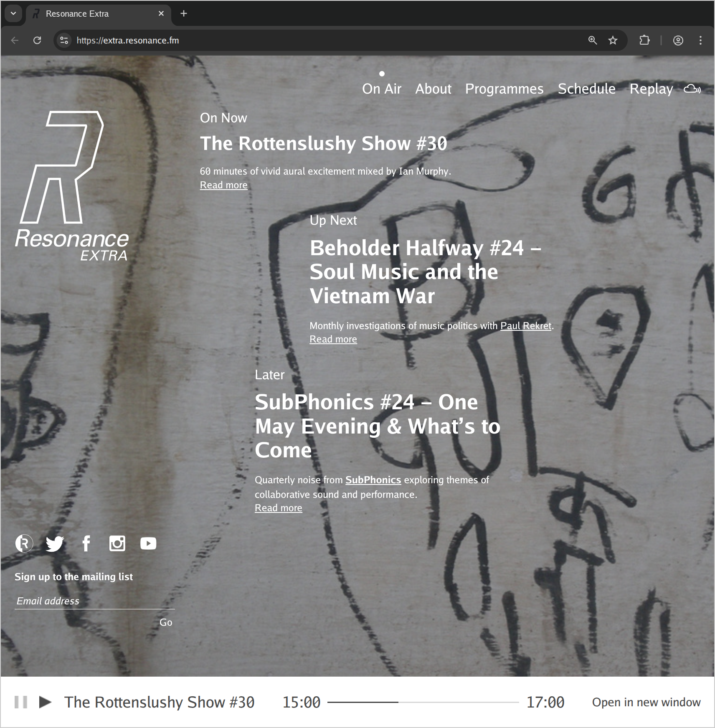The height and width of the screenshot is (728, 715).
Task: Click the Resonance round logo icon
Action: pyautogui.click(x=24, y=543)
